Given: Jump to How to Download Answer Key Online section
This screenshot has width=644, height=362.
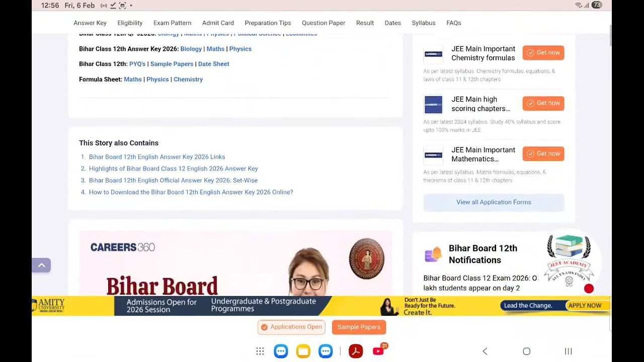Looking at the screenshot, I should point(191,192).
